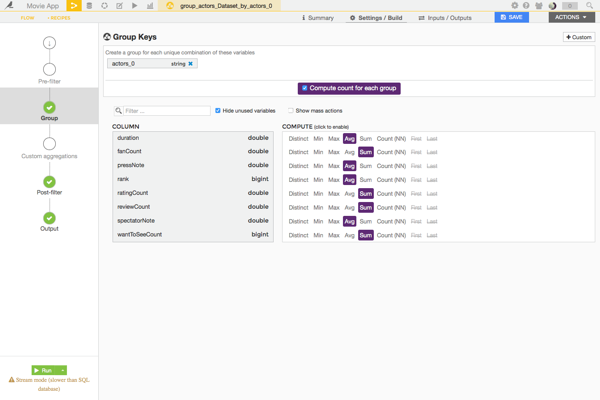Disable Sum for reviewCount
Viewport: 600px width, 400px height.
click(366, 207)
